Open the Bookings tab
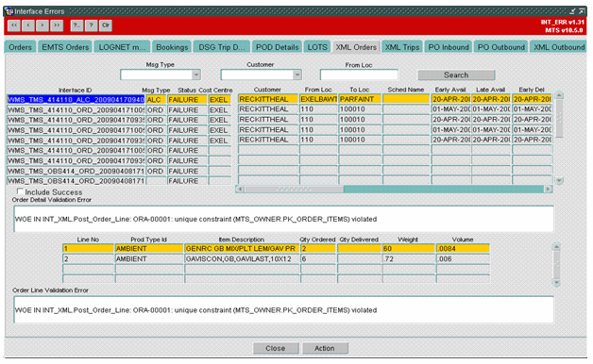 coord(172,47)
